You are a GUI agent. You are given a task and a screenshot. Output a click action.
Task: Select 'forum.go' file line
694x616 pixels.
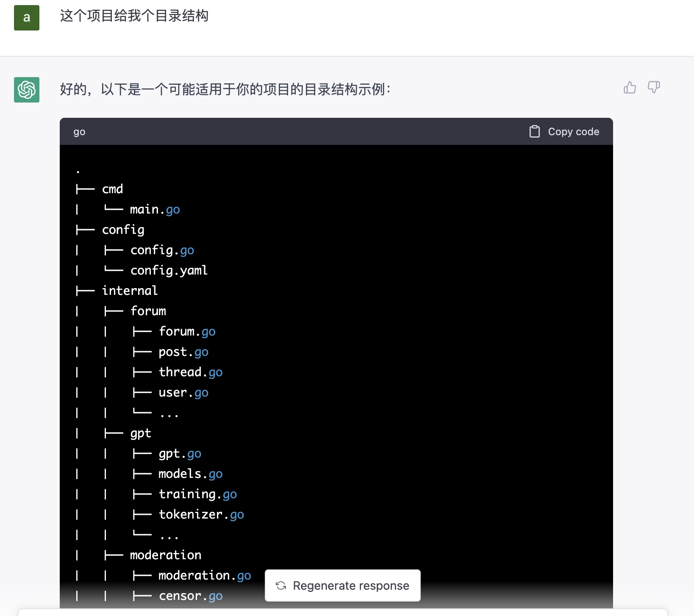tap(187, 331)
